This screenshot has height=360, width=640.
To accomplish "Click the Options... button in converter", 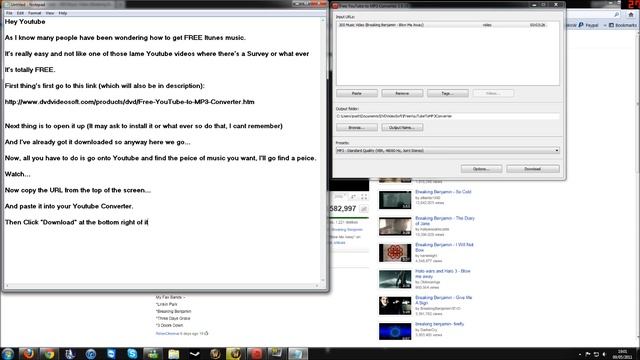I will (x=481, y=169).
